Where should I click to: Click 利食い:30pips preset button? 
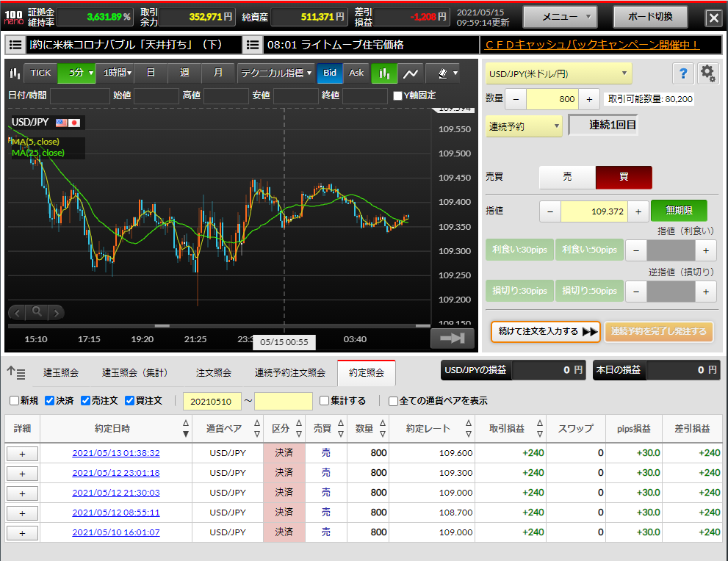519,250
